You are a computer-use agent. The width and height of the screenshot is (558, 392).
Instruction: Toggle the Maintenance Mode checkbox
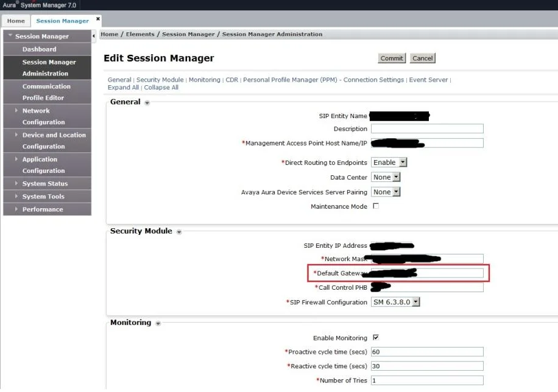pos(376,206)
